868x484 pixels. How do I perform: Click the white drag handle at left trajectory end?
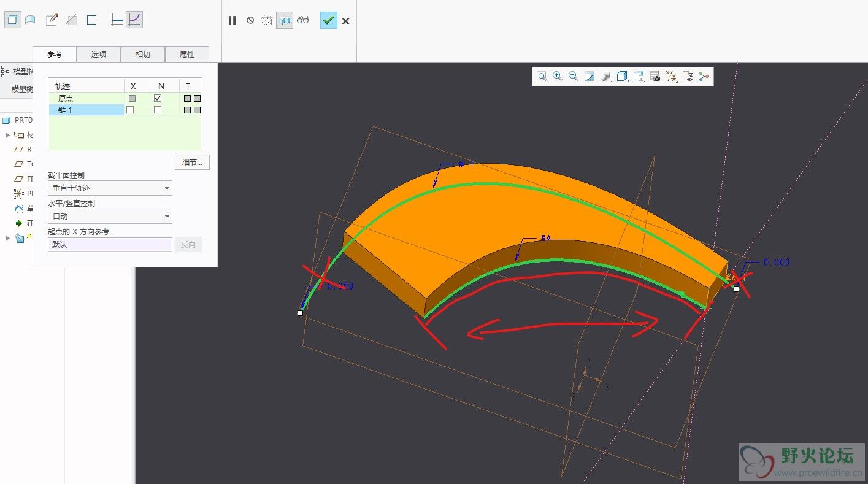(x=300, y=313)
